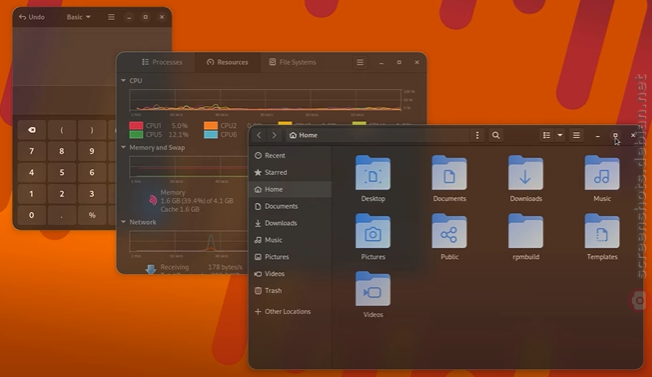
Task: Open the Files hamburger menu
Action: (x=576, y=135)
